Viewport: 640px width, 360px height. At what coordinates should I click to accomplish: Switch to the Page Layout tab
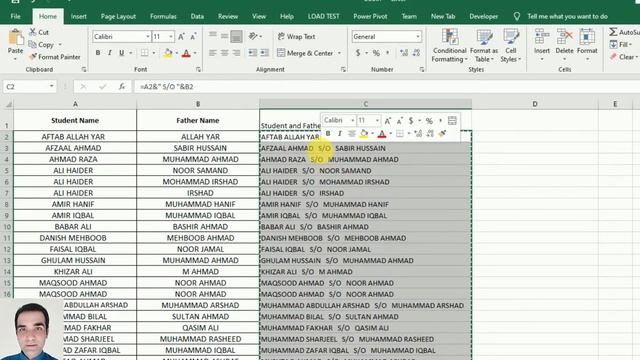pyautogui.click(x=118, y=16)
